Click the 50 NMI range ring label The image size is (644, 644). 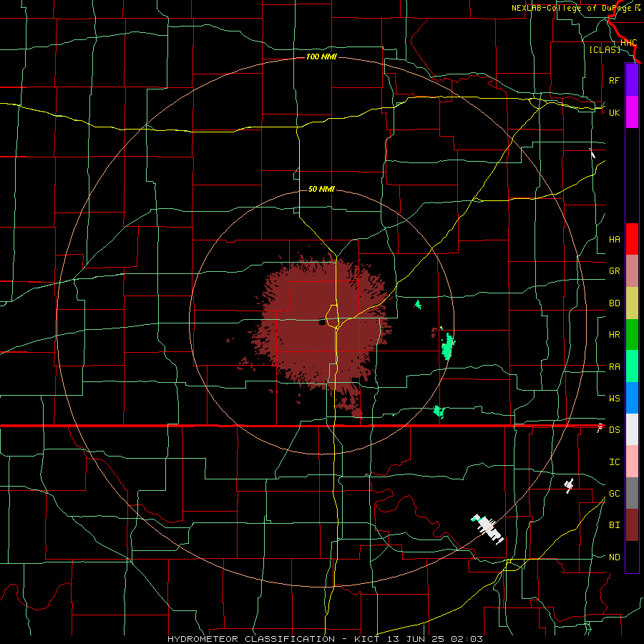321,189
